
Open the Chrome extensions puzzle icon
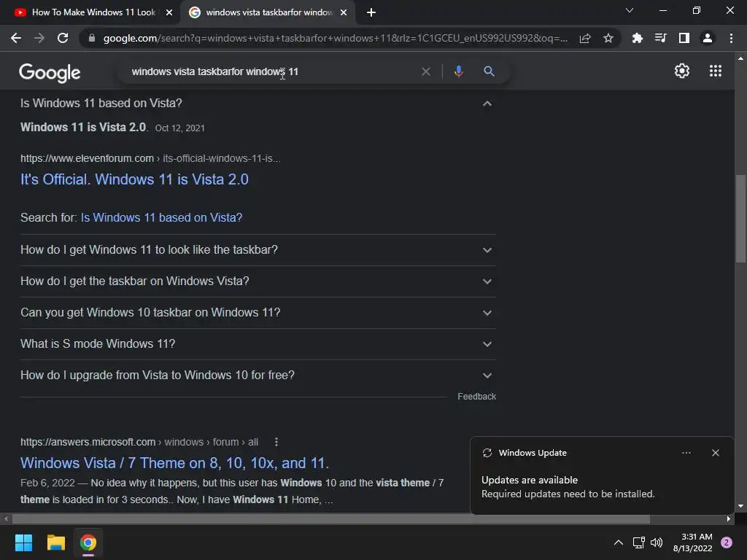point(637,38)
